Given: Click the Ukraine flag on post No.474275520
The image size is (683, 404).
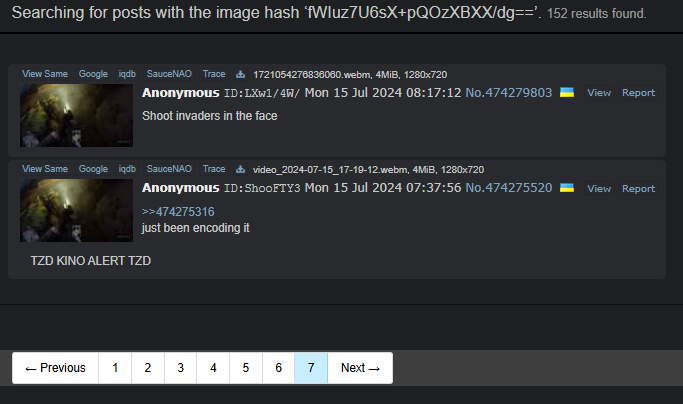Looking at the screenshot, I should [567, 188].
